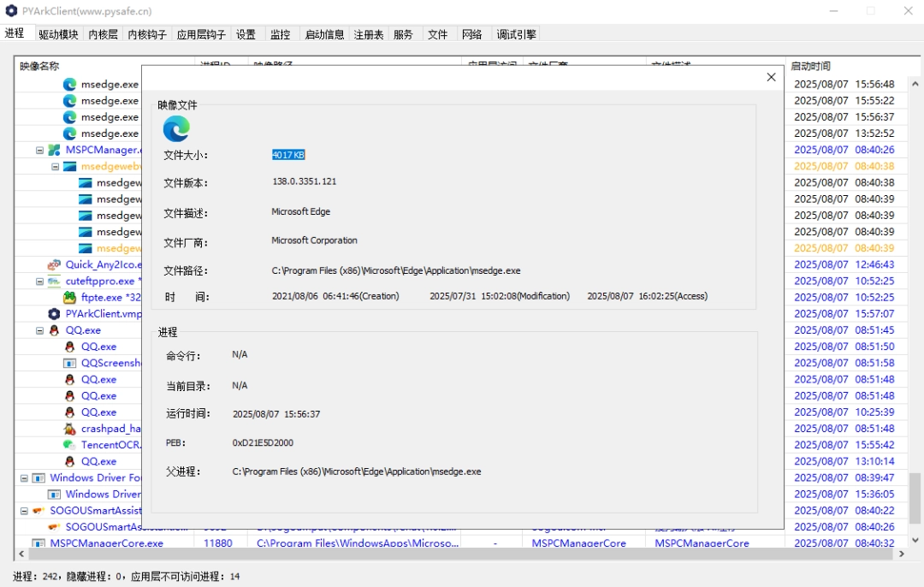Click the Microsoft Edge logo in details dialog
The height and width of the screenshot is (587, 924).
pyautogui.click(x=176, y=129)
